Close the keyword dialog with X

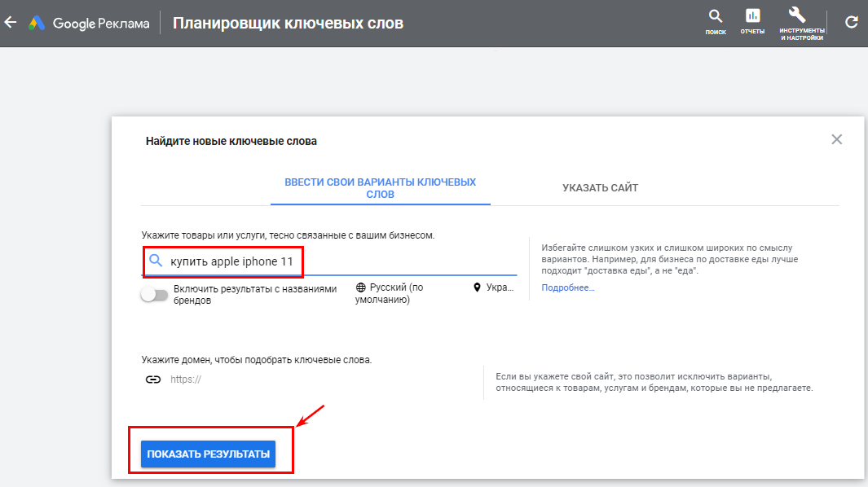tap(836, 139)
